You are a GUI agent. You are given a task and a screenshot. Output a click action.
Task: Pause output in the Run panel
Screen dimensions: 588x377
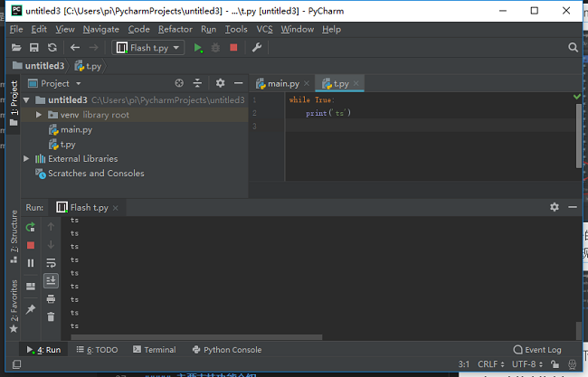(x=31, y=263)
